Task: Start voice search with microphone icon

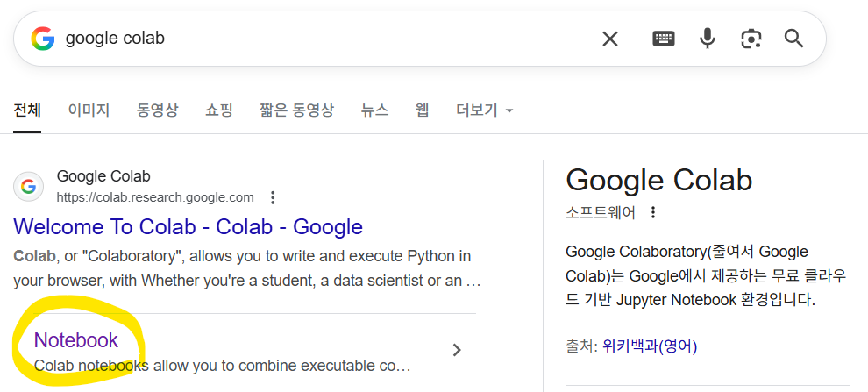Action: click(x=707, y=39)
